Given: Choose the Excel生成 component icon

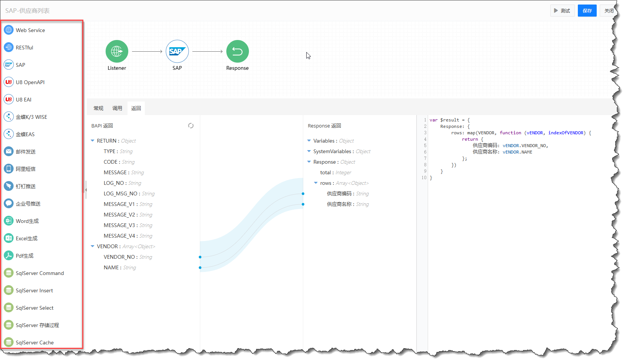Looking at the screenshot, I should (x=9, y=238).
